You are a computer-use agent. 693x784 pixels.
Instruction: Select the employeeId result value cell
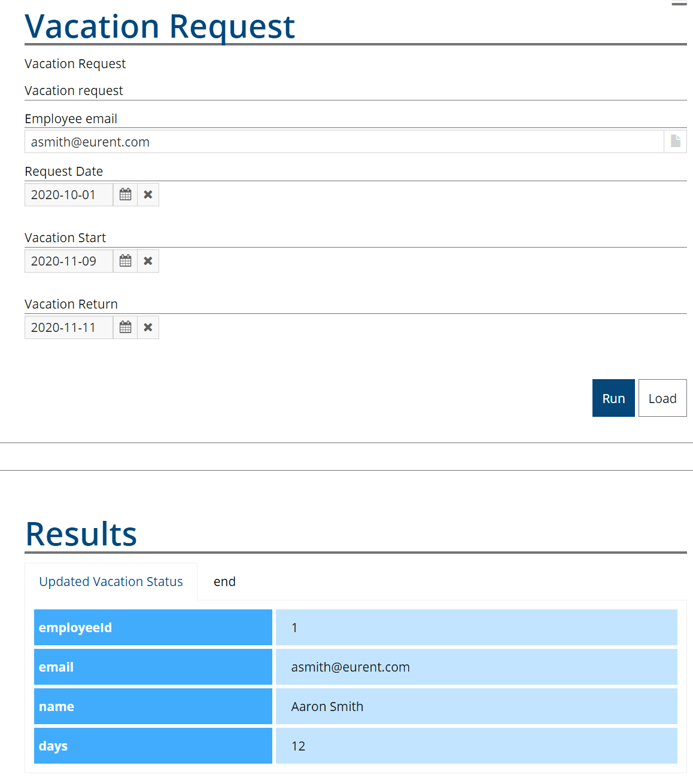click(x=476, y=627)
